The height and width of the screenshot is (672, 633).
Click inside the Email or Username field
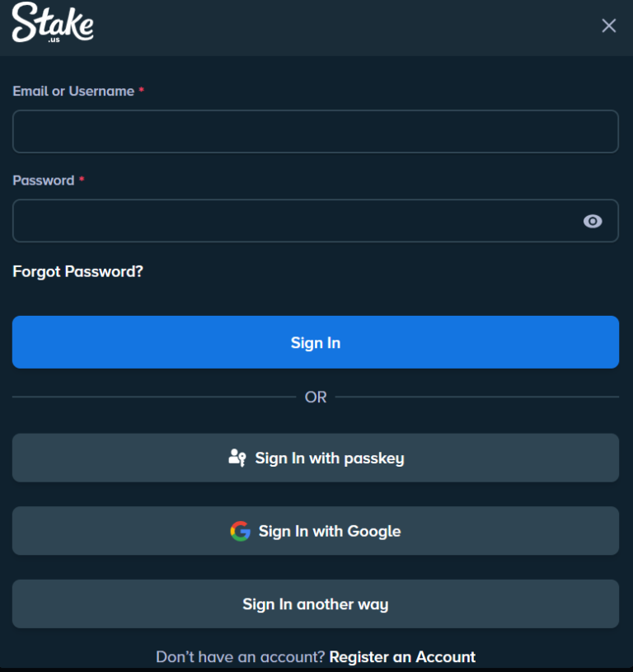pos(316,131)
